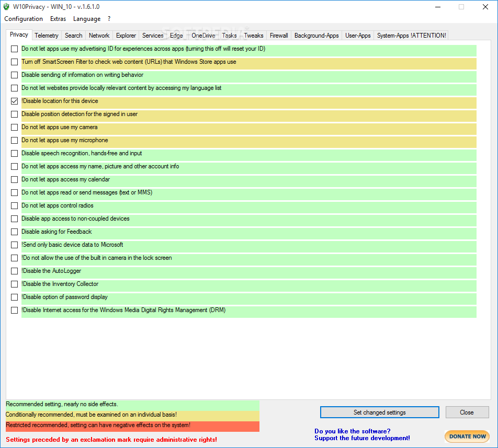Image resolution: width=498 pixels, height=448 pixels.
Task: Check Do not let apps access my calendar
Action: click(x=14, y=180)
